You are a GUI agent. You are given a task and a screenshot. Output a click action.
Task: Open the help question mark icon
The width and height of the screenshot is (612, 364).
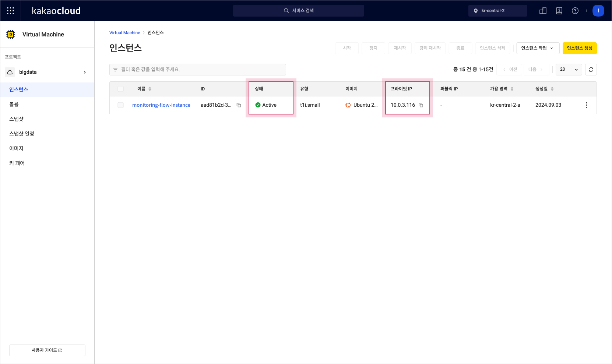click(x=575, y=11)
